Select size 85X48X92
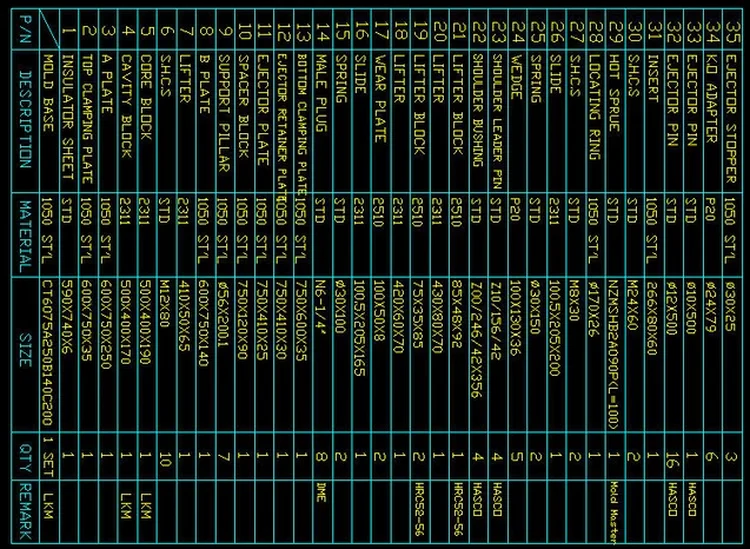 (x=458, y=314)
